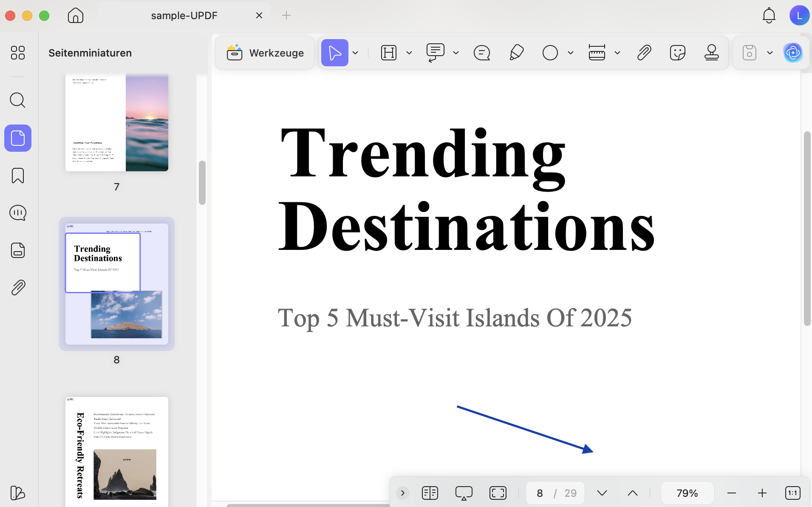Screen dimensions: 812x507
Task: Select the highlighter pen tool
Action: point(516,53)
